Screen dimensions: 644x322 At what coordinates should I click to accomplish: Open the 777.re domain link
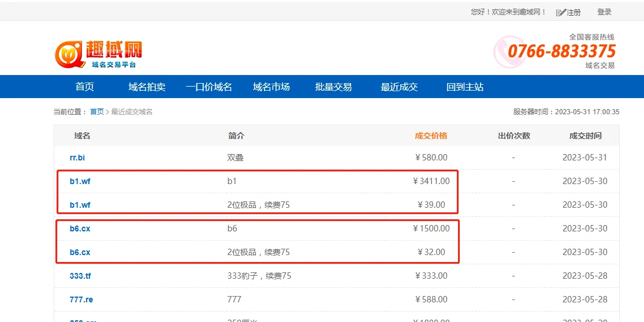81,299
